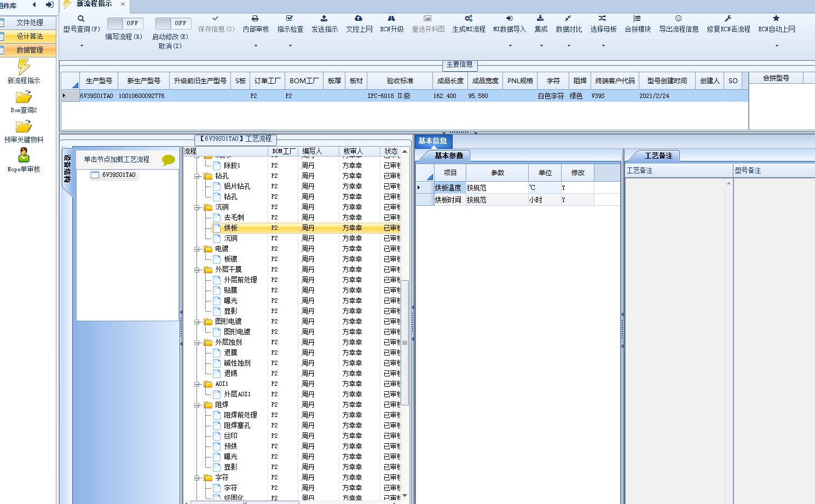Select 碱性蚀刻 process step
Screen dimensions: 815x504
237,363
